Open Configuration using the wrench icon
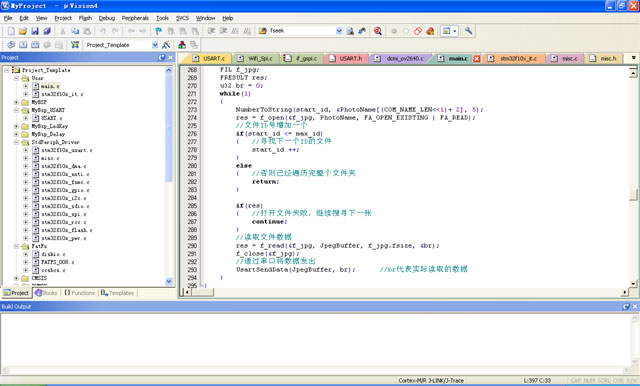The width and height of the screenshot is (640, 386). coord(468,31)
